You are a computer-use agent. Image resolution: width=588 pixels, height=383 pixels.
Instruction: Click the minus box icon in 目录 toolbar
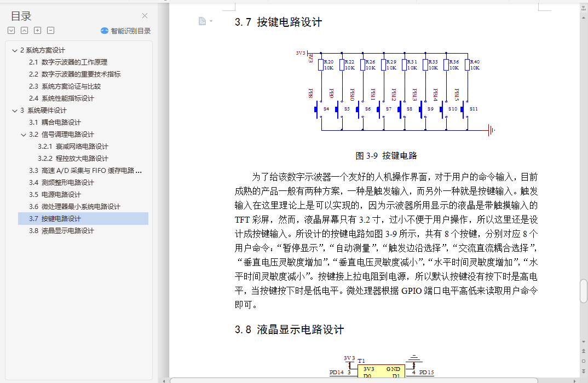click(50, 30)
